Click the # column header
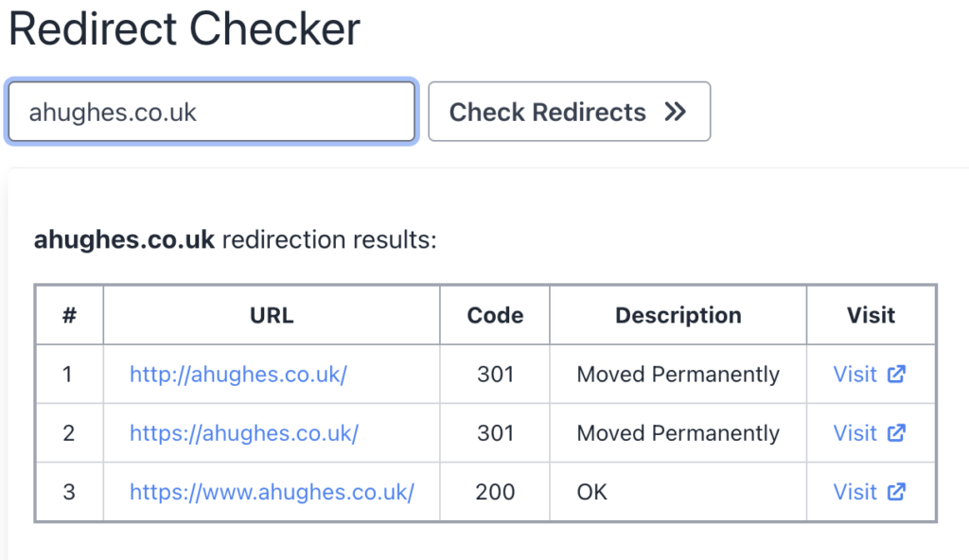The width and height of the screenshot is (969, 560). 69,315
